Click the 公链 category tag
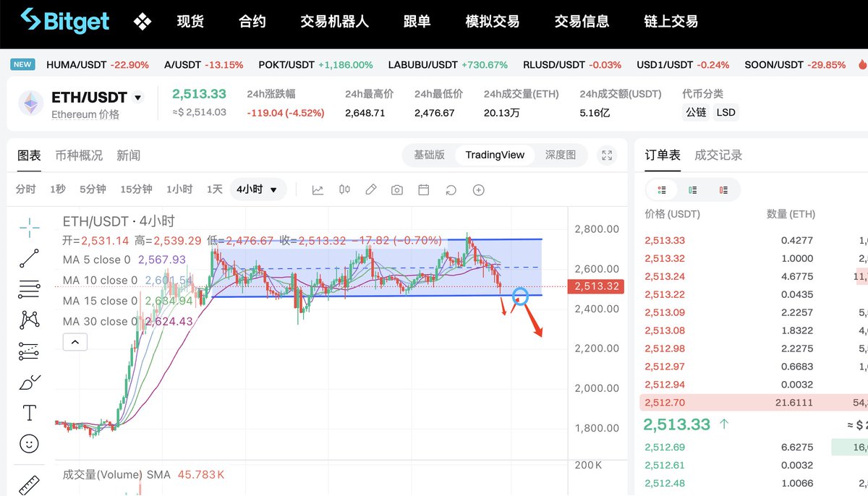The image size is (868, 496). pyautogui.click(x=696, y=113)
